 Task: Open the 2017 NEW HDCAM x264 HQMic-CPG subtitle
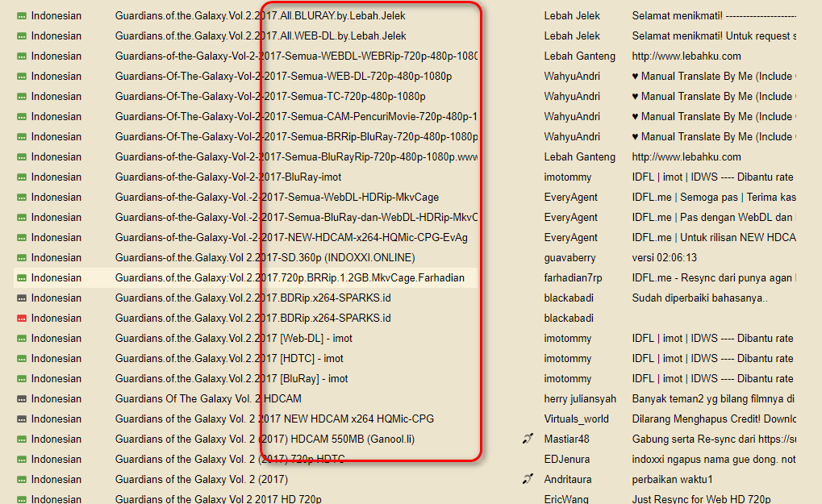(275, 419)
